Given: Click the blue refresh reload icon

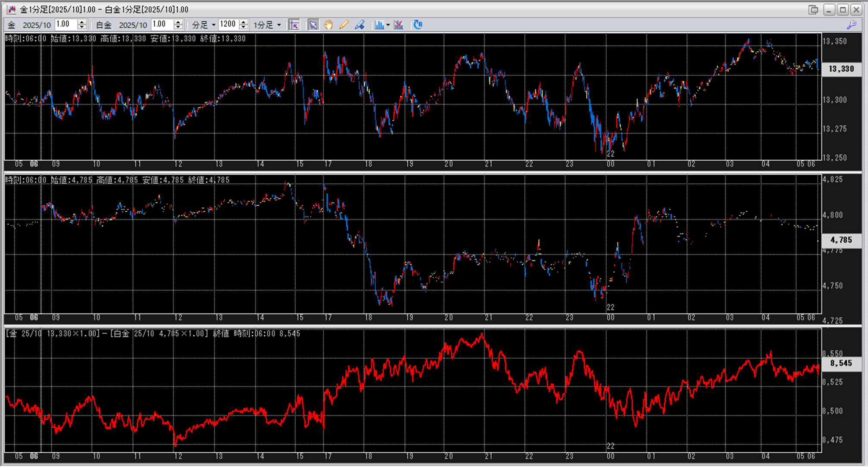Looking at the screenshot, I should pyautogui.click(x=418, y=25).
